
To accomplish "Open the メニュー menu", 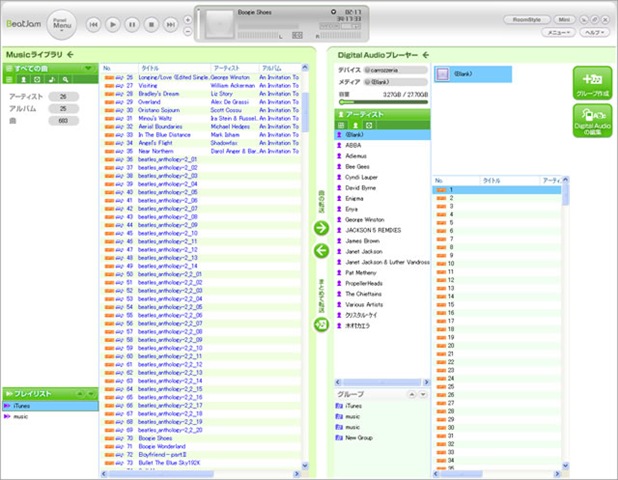I will coord(560,33).
